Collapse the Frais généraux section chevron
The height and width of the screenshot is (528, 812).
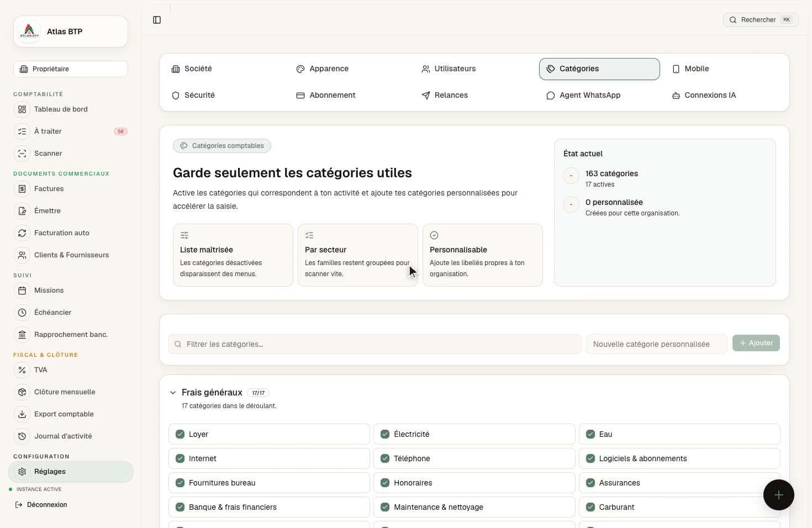[173, 393]
